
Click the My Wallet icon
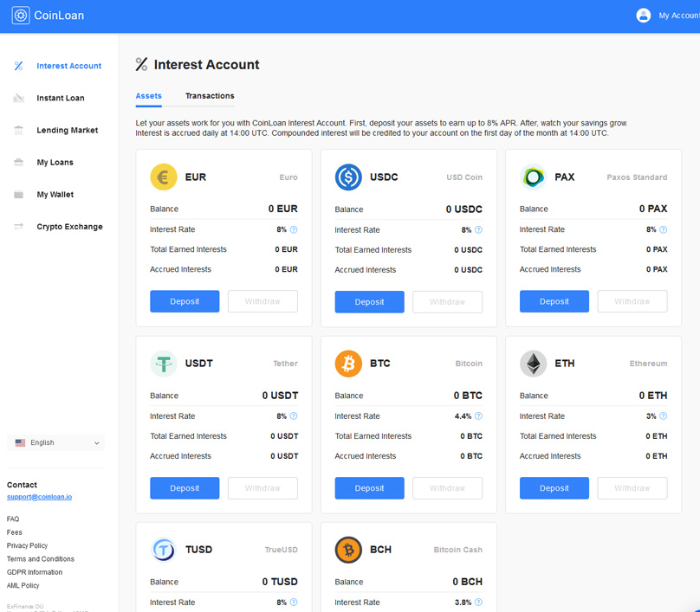click(x=18, y=195)
